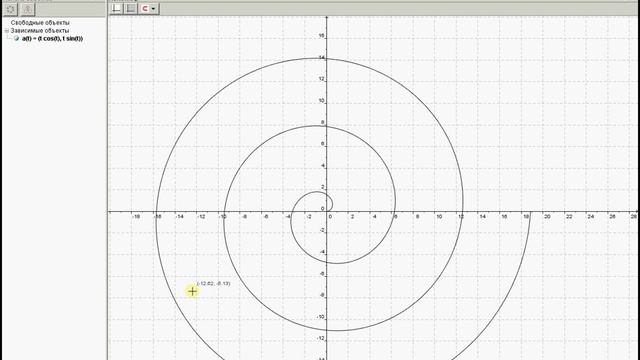The height and width of the screenshot is (360, 640).
Task: Click x-axis label 26
Action: 612,217
